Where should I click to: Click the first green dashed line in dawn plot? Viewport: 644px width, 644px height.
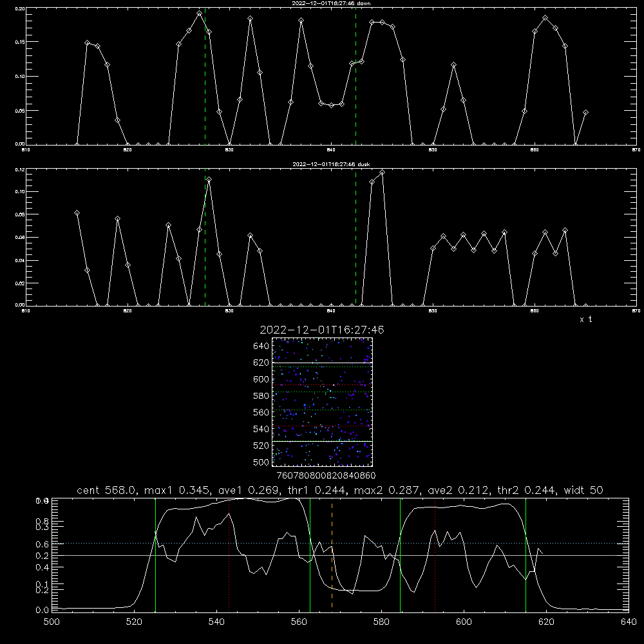tap(205, 77)
